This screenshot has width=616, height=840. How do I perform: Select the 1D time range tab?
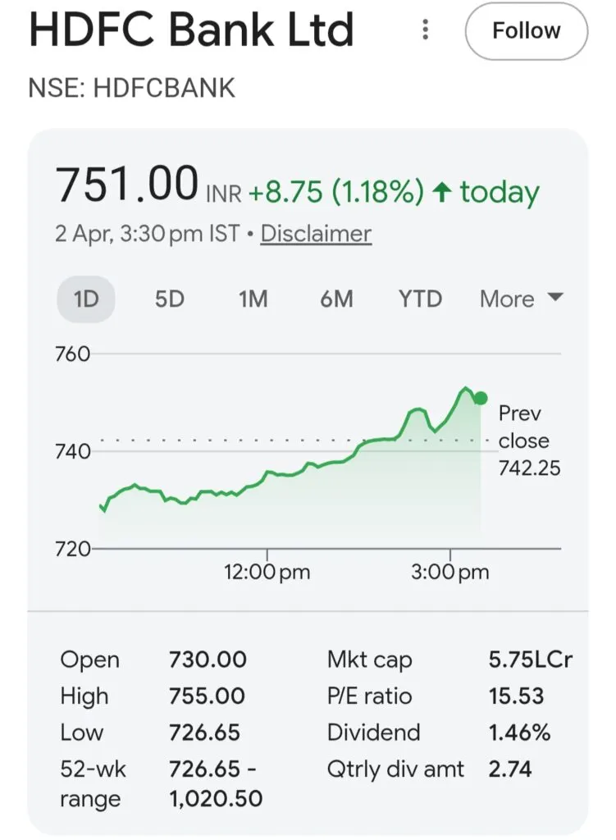[86, 299]
